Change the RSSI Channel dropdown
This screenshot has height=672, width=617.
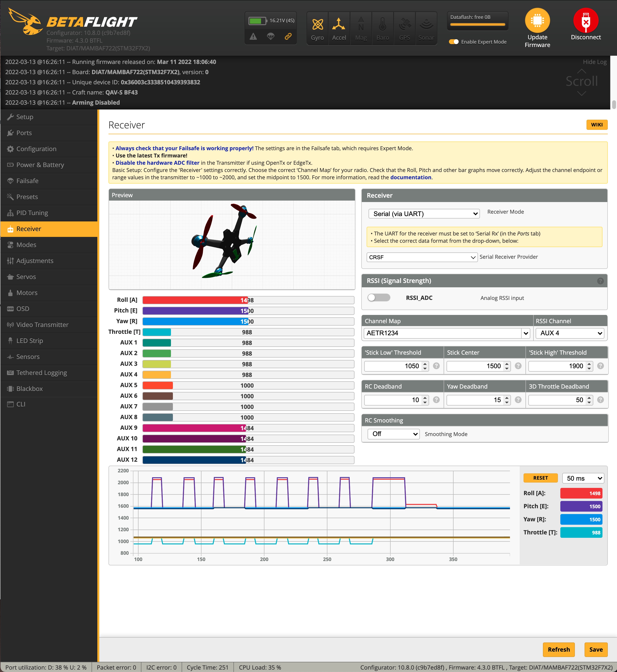click(570, 333)
